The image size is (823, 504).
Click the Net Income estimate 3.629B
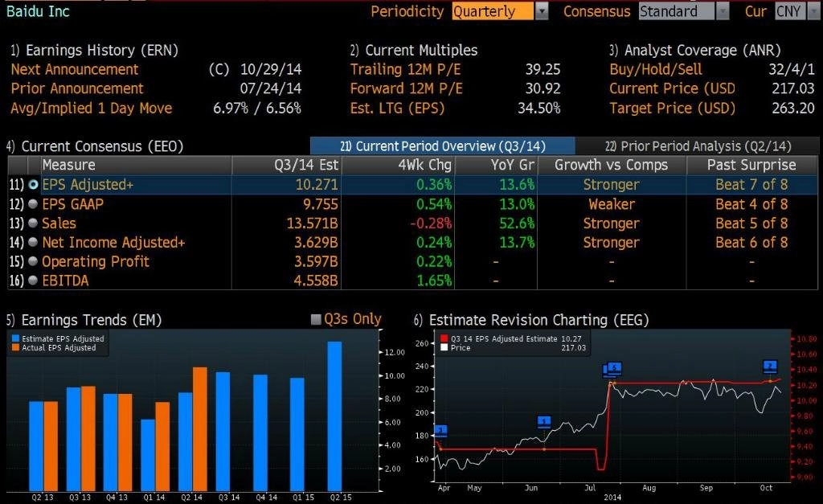316,242
